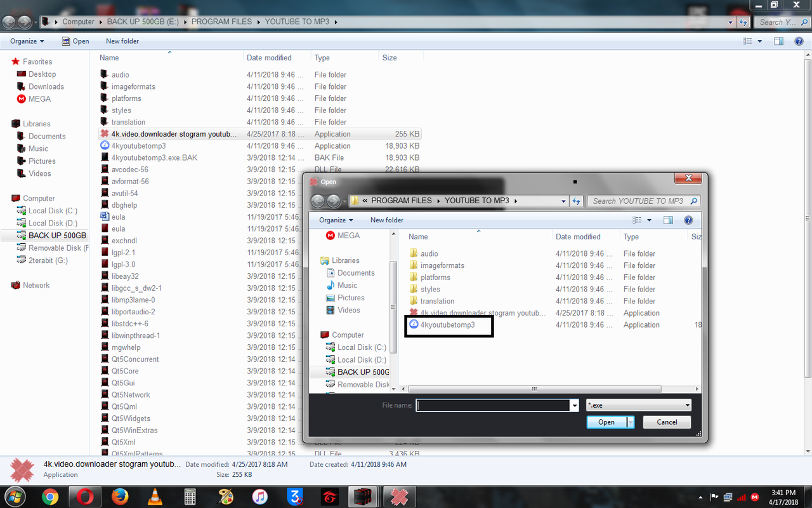Select Downloads in Explorer Favorites
This screenshot has height=508, width=812.
[41, 86]
